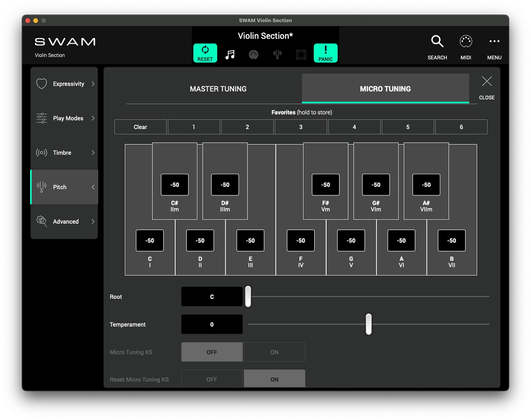531x420 pixels.
Task: Expand the Expressivity section chevron
Action: coord(93,84)
